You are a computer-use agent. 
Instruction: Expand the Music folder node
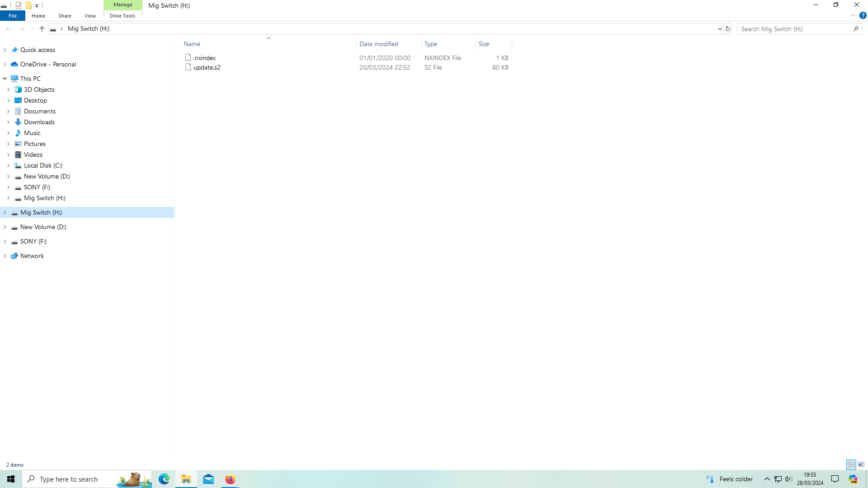9,133
